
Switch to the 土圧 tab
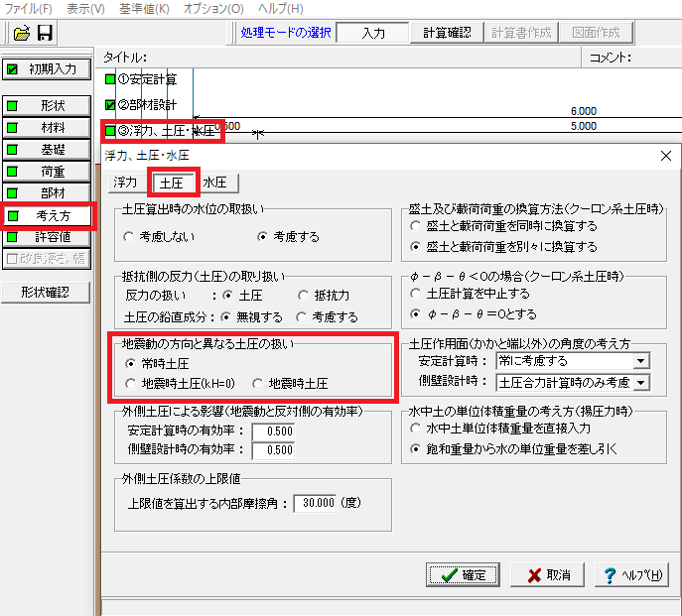click(172, 184)
